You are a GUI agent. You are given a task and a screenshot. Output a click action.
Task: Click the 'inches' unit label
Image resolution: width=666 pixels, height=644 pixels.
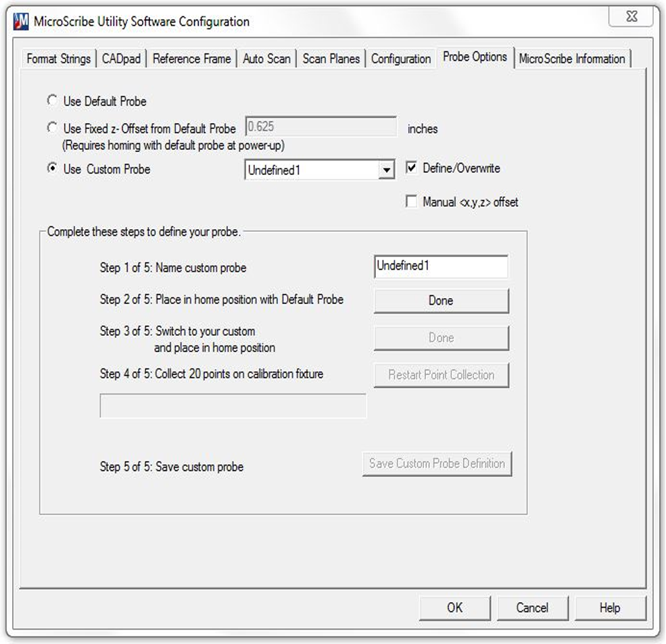[x=423, y=128]
